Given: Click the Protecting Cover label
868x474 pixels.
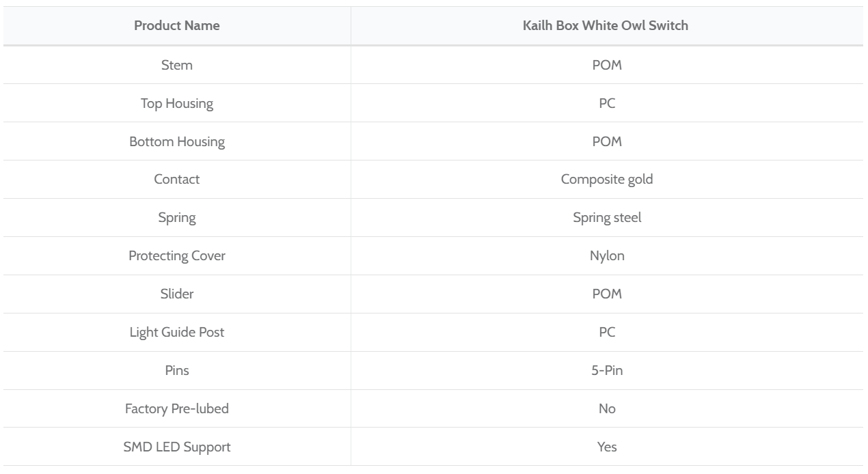Looking at the screenshot, I should pos(176,256).
